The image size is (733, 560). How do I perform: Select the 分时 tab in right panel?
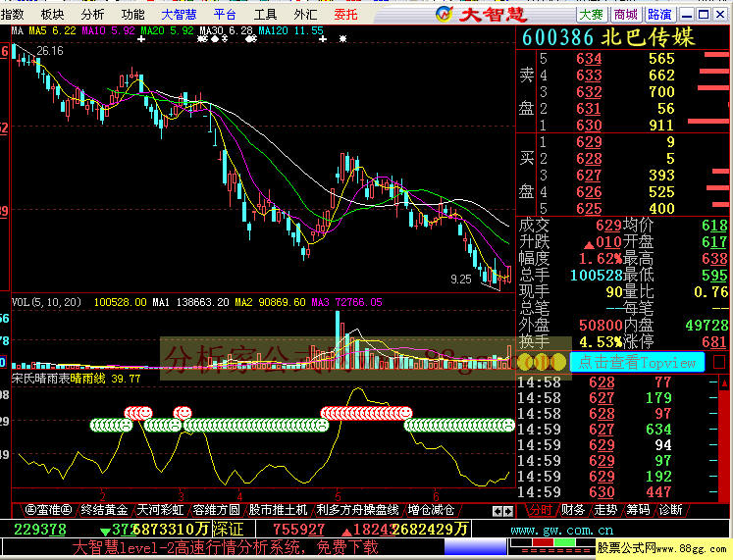[541, 510]
